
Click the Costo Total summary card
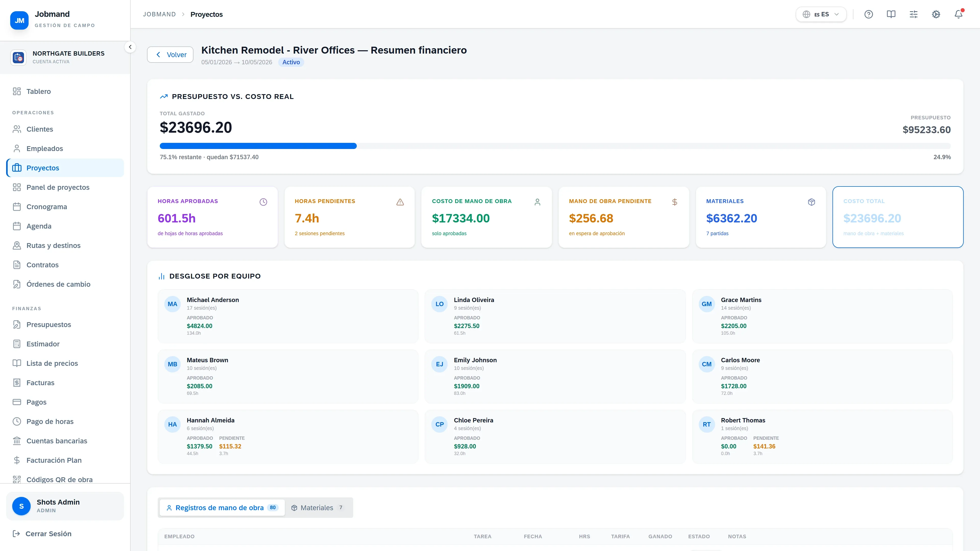898,217
